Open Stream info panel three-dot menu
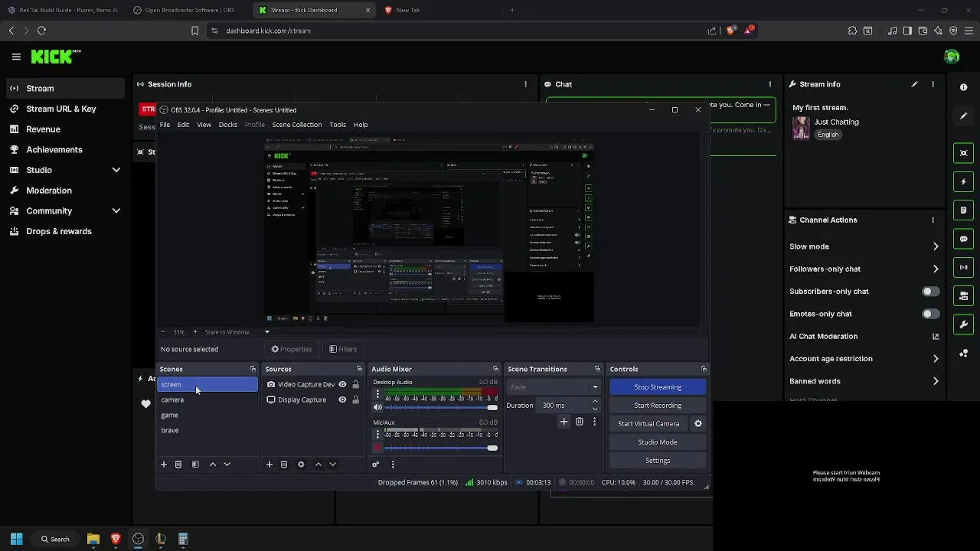The height and width of the screenshot is (551, 980). click(x=933, y=84)
